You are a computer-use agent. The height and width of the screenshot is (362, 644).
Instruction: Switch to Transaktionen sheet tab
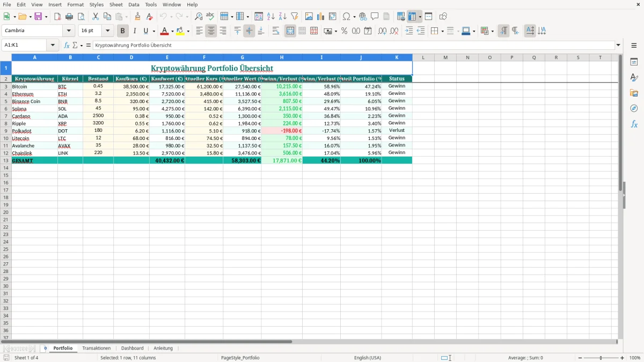pyautogui.click(x=97, y=348)
